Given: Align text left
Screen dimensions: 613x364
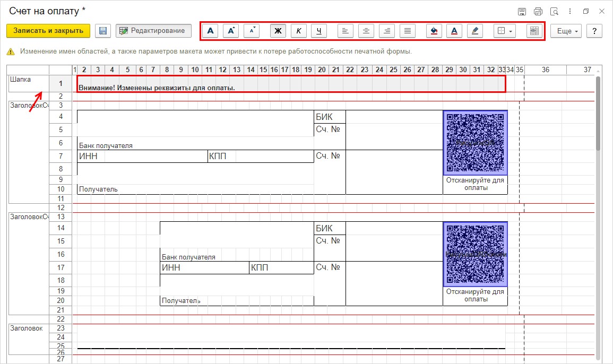Looking at the screenshot, I should coord(345,31).
